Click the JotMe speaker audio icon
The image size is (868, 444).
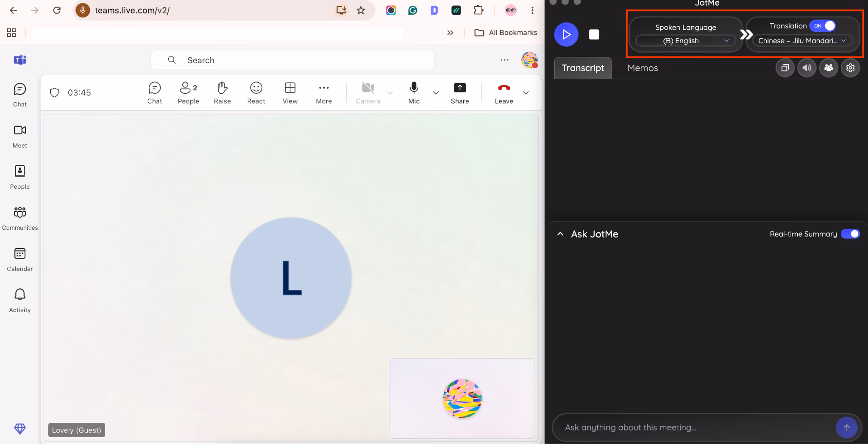click(x=807, y=68)
